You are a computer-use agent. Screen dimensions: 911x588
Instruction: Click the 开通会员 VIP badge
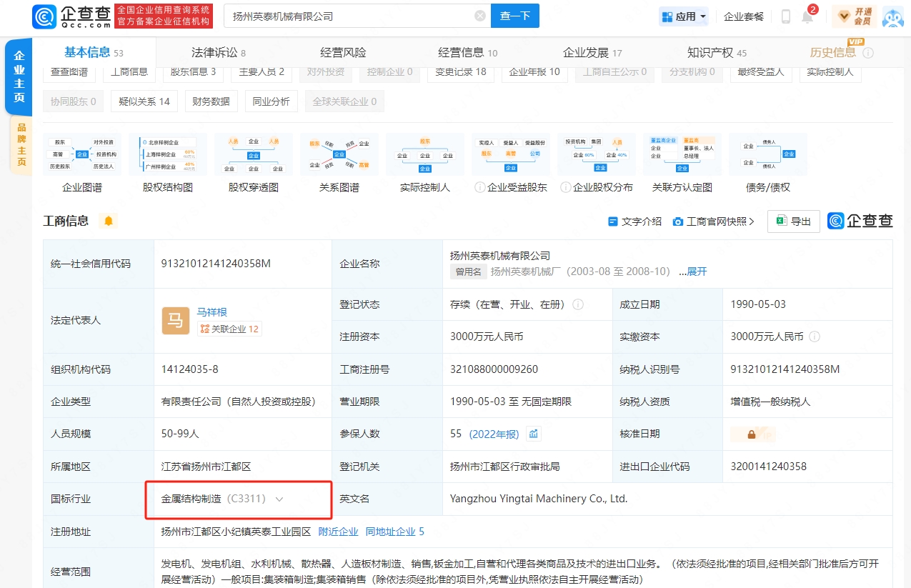(x=854, y=16)
